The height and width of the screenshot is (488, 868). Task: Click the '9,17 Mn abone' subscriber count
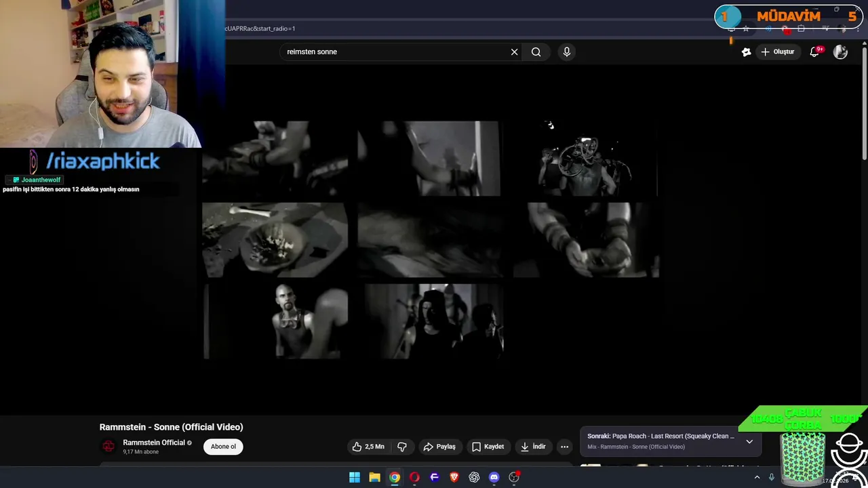[x=140, y=452]
